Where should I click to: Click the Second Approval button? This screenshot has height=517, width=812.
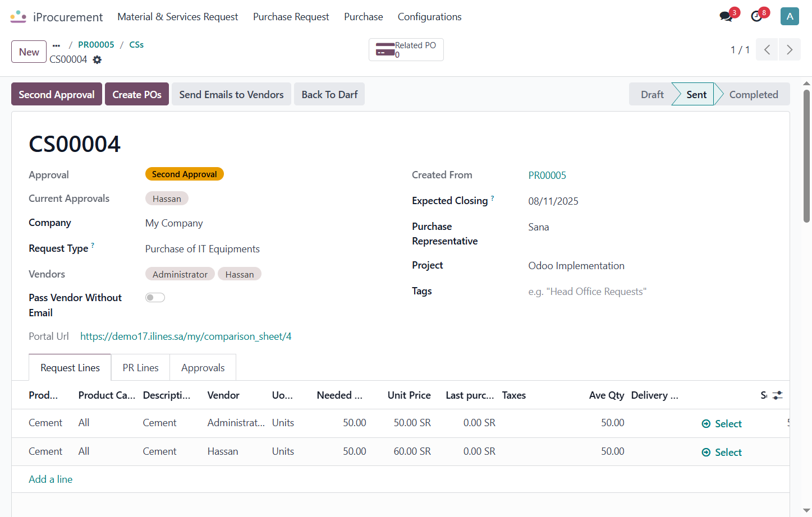(x=57, y=94)
